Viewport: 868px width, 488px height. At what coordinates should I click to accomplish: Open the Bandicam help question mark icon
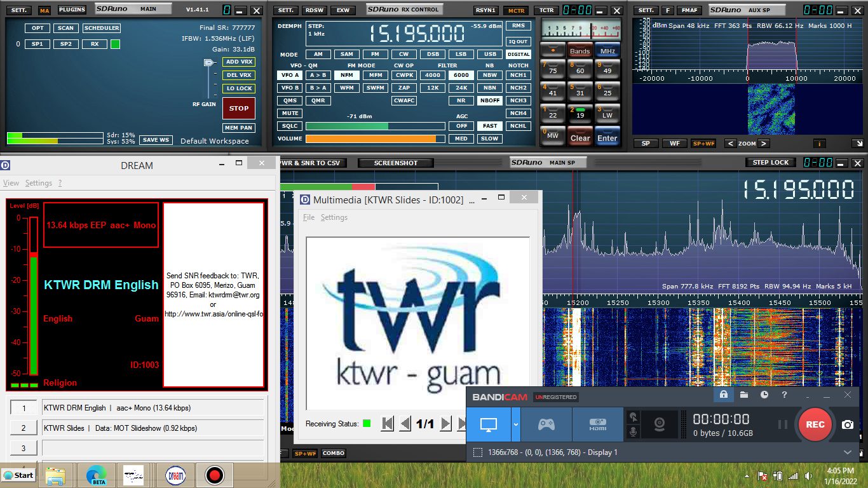pos(784,395)
